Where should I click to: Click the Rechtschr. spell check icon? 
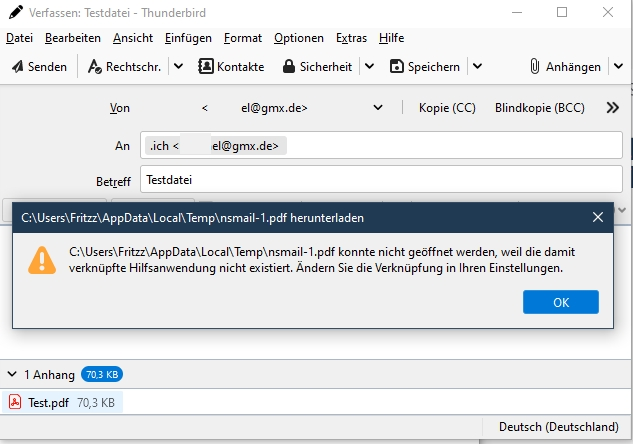(97, 67)
